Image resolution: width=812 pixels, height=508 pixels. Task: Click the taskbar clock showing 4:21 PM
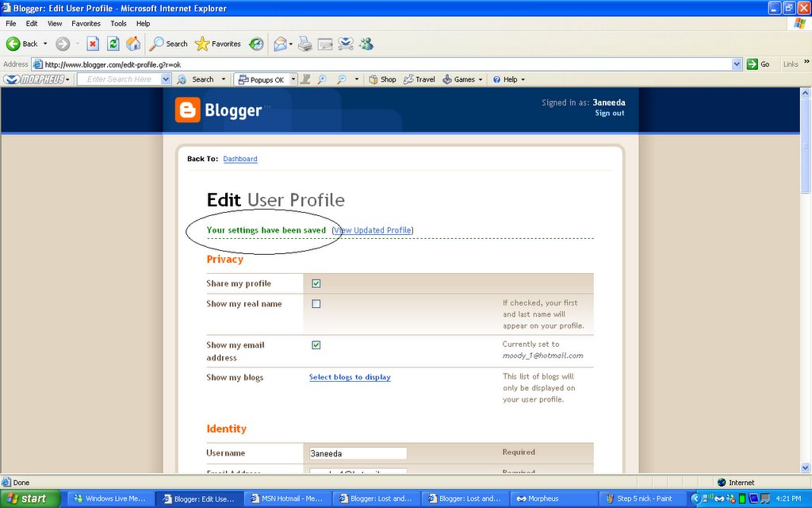click(788, 498)
